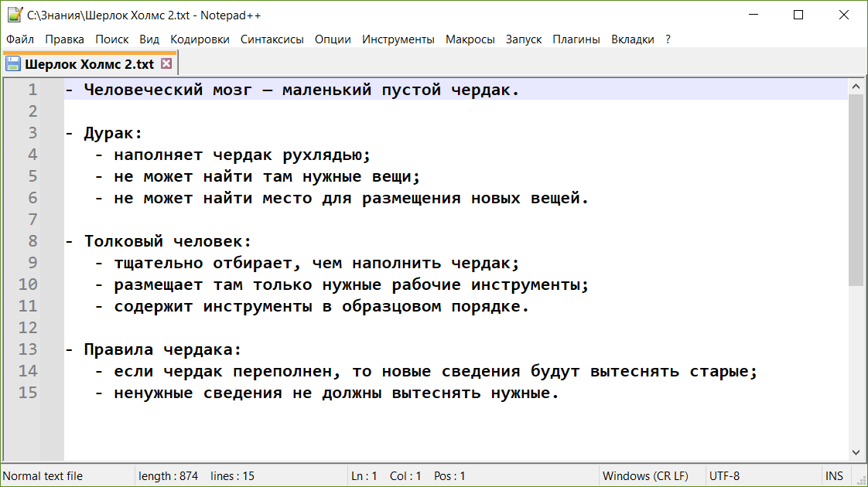The width and height of the screenshot is (868, 487).
Task: Click the line 'размещает там только нужные рабочие инструменты;'
Action: tap(351, 284)
